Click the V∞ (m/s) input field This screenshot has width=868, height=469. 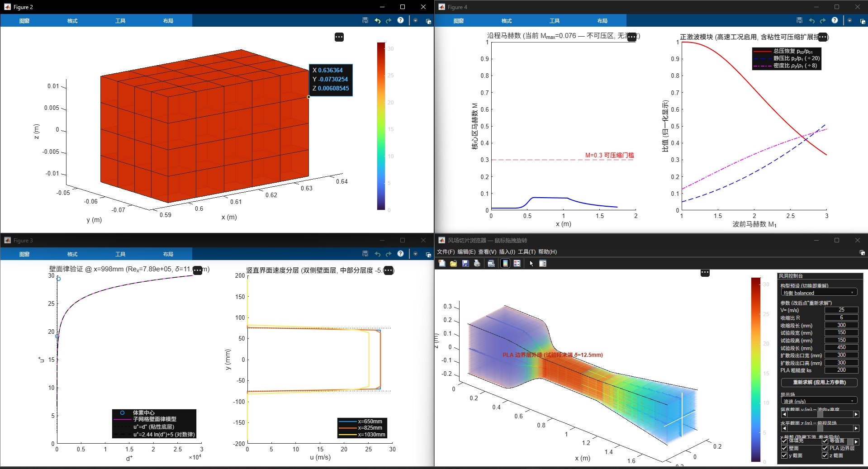pyautogui.click(x=841, y=310)
